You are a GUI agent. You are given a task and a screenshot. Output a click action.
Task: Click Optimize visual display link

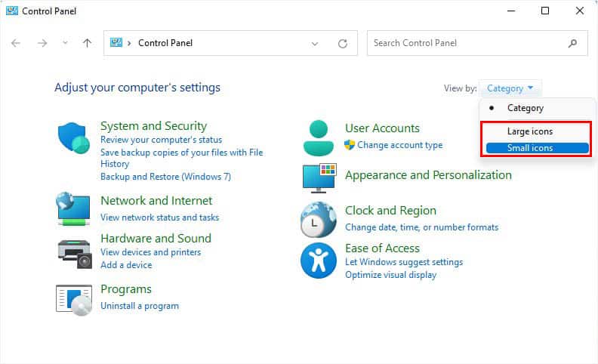[390, 275]
